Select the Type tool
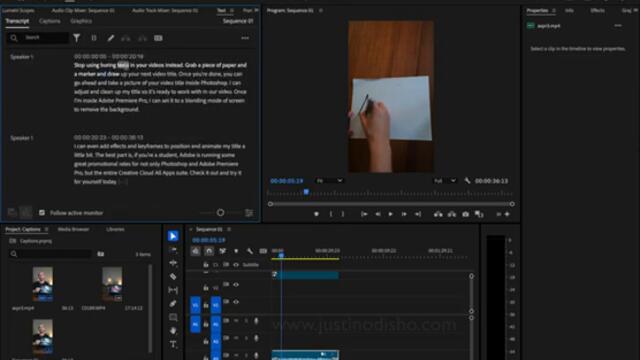The height and width of the screenshot is (360, 640). (173, 344)
